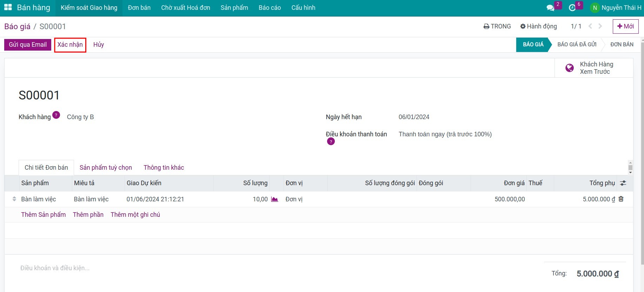Screen dimensions: 644x292
Task: Open column settings icon in table header
Action: coord(623,183)
